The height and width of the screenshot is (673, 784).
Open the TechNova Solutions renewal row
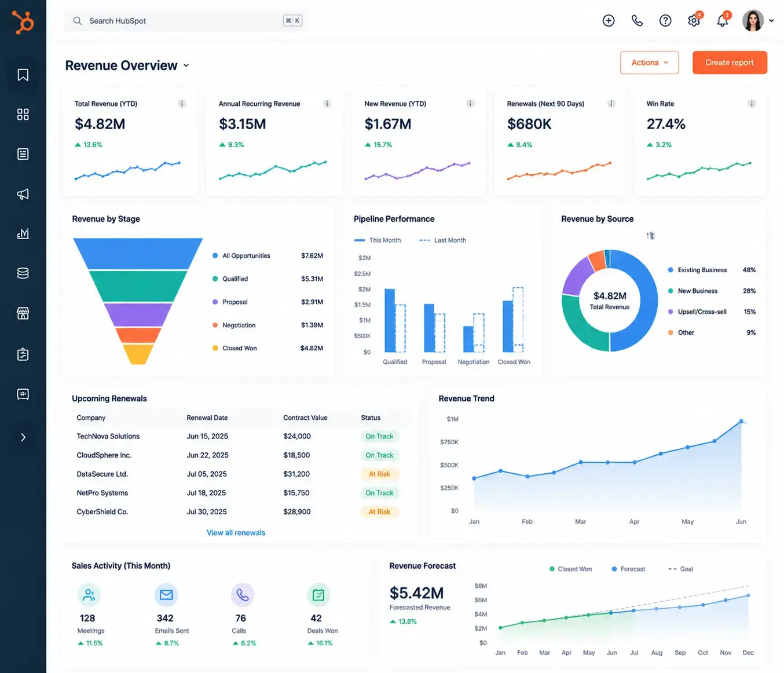[x=240, y=436]
